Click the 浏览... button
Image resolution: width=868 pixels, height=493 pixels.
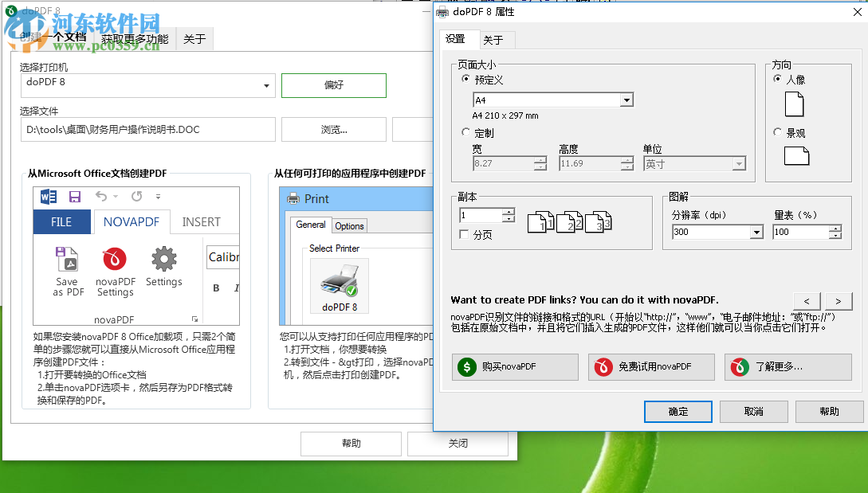click(333, 129)
